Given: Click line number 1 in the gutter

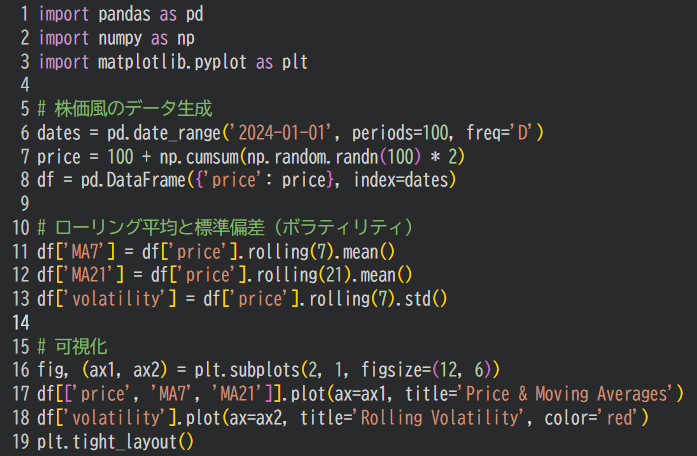Looking at the screenshot, I should pyautogui.click(x=25, y=14).
